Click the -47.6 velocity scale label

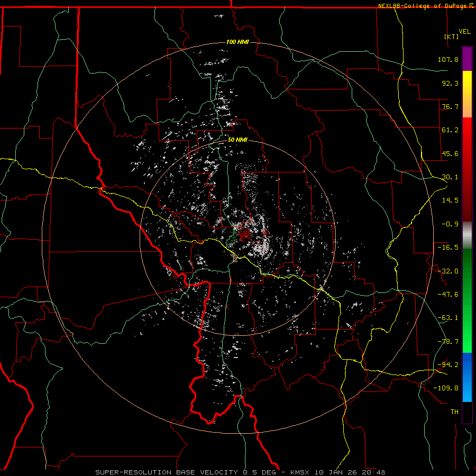click(x=448, y=294)
